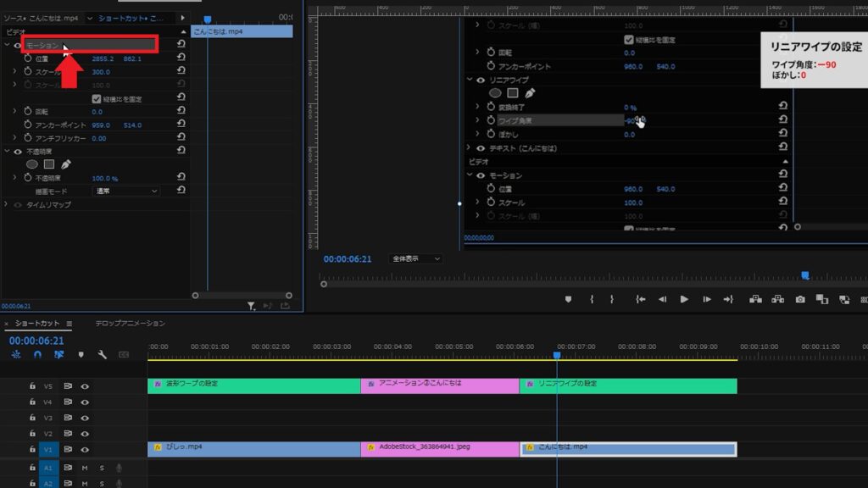Create ellipse mask under Opacity
Image resolution: width=868 pixels, height=488 pixels.
point(32,164)
